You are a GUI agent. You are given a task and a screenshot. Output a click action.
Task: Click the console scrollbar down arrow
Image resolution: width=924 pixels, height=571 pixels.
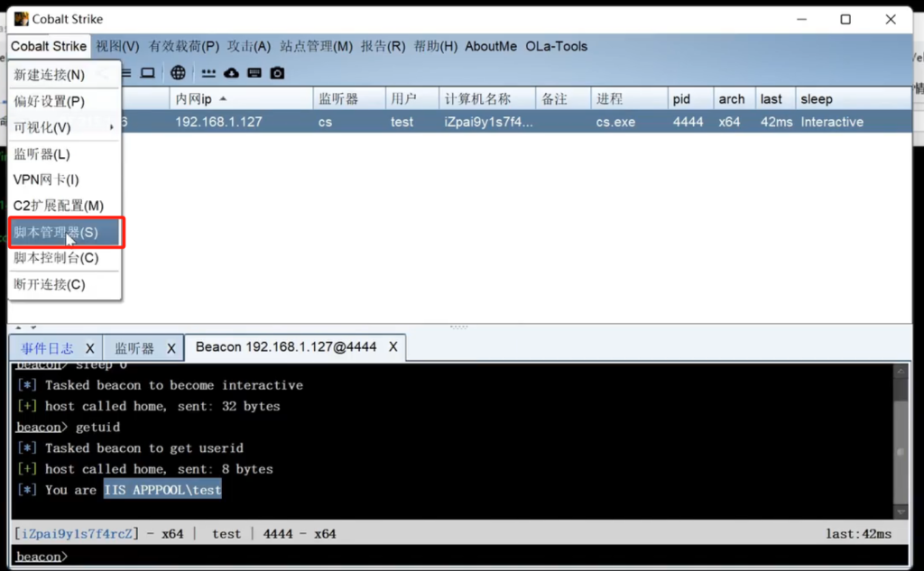(901, 512)
